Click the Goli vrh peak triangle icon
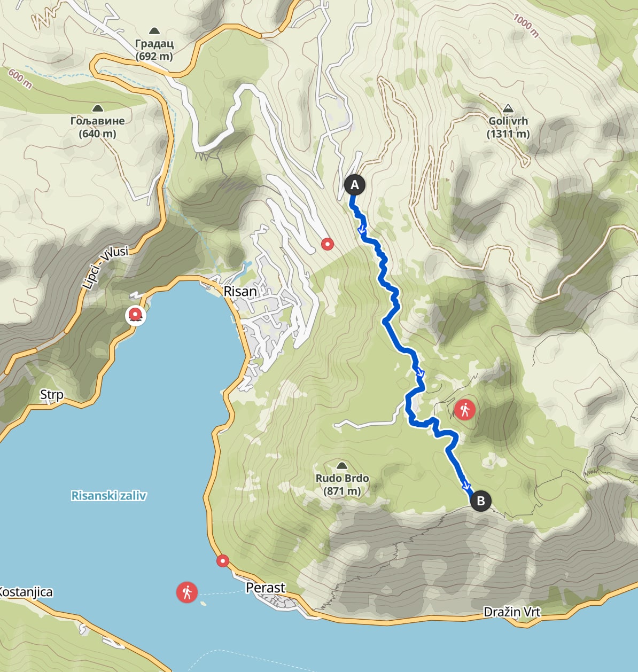Viewport: 638px width, 672px height. (x=508, y=108)
